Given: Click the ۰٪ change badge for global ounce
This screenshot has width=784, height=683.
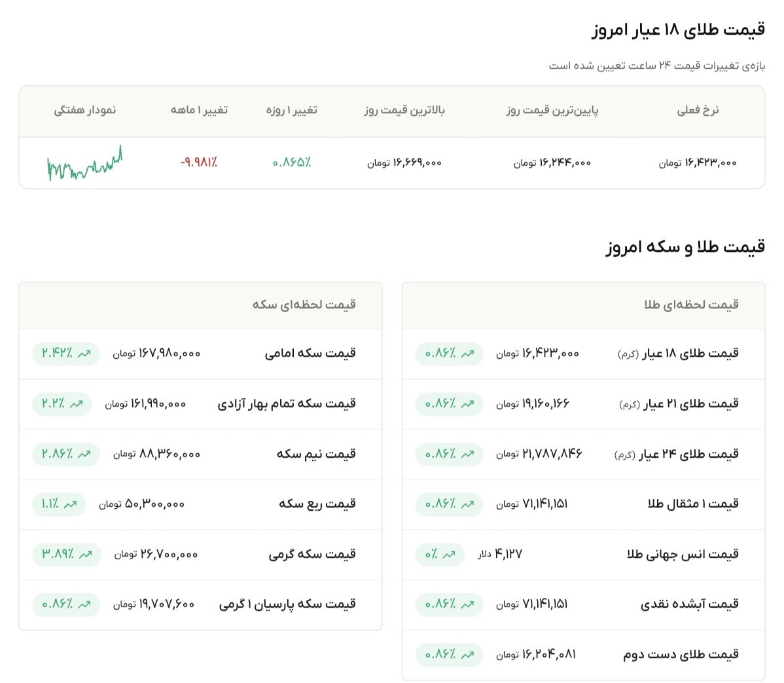Looking at the screenshot, I should 440,555.
